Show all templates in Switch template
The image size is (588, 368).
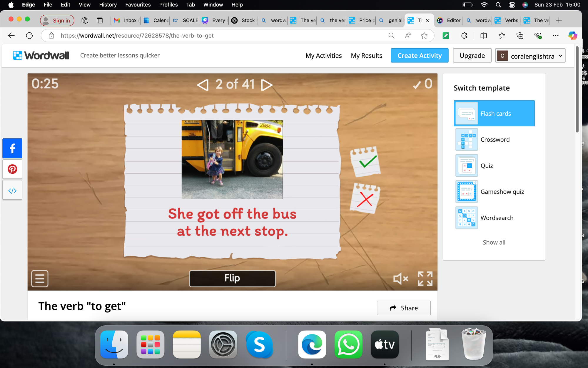point(494,242)
